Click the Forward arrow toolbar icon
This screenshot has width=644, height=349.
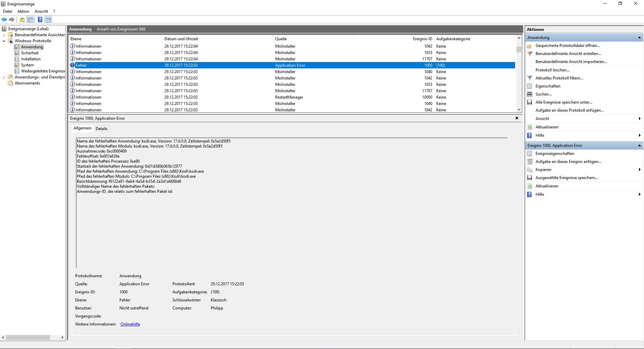tap(12, 19)
